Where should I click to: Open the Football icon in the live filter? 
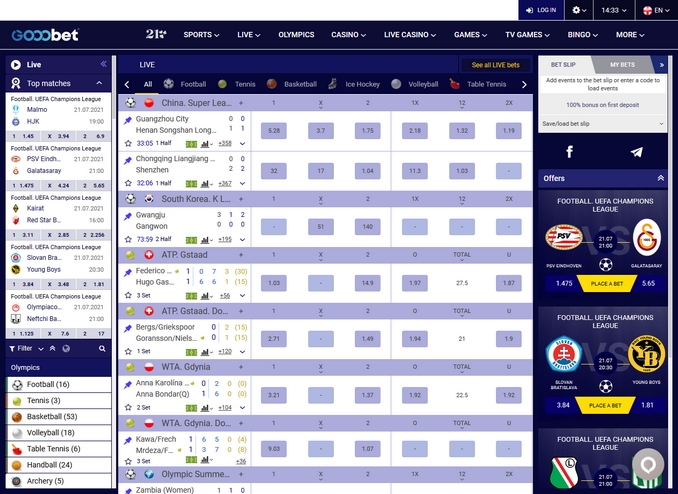pyautogui.click(x=169, y=84)
